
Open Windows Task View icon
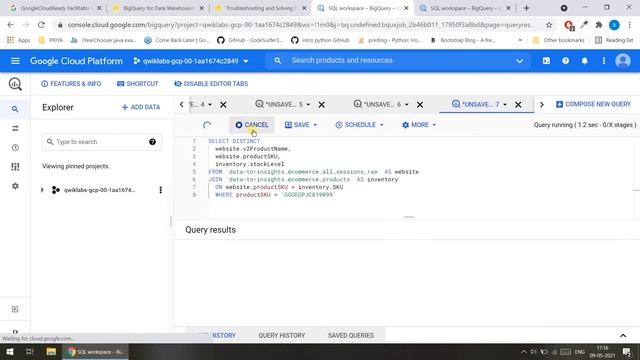pyautogui.click(x=30, y=351)
